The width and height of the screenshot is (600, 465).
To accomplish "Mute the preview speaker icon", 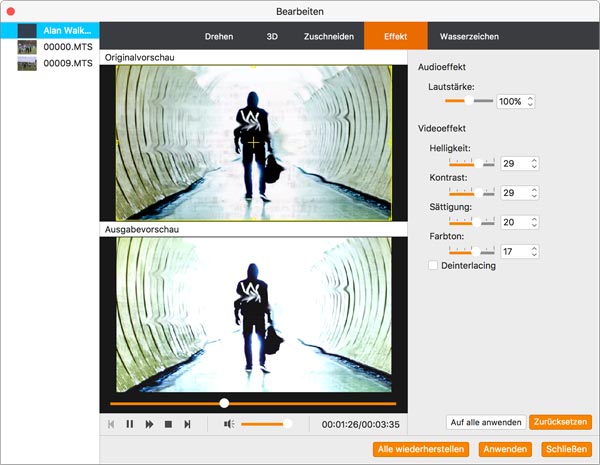I will pyautogui.click(x=229, y=424).
